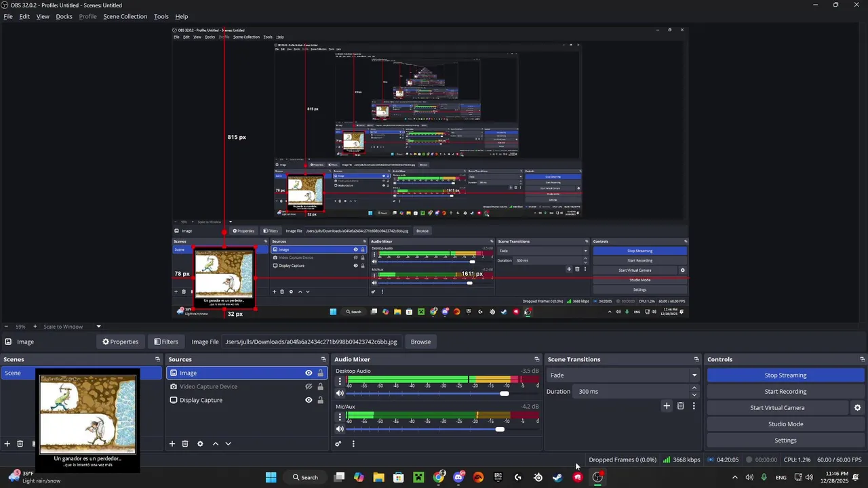
Task: Open source properties gear in Sources toolbar
Action: tap(200, 444)
